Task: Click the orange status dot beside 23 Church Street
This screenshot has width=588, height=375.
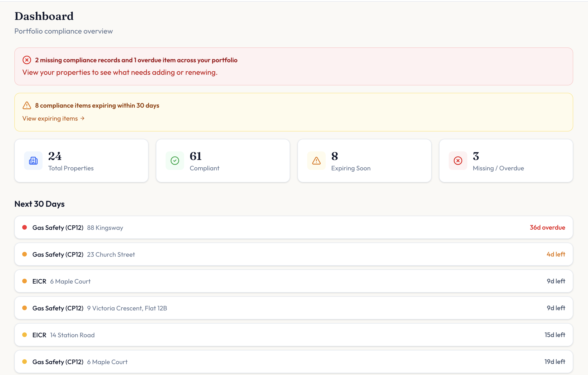Action: click(25, 254)
